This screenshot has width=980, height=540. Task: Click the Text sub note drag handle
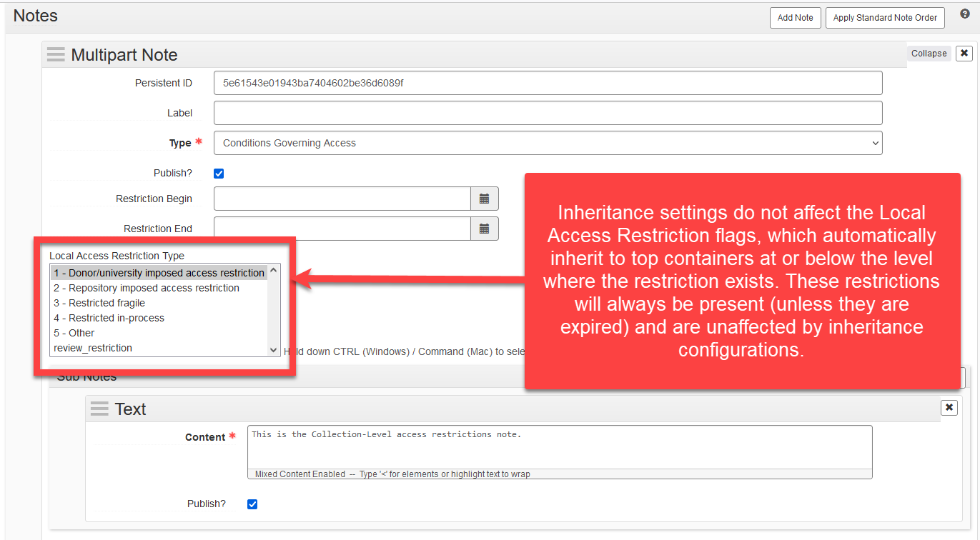[x=99, y=409]
